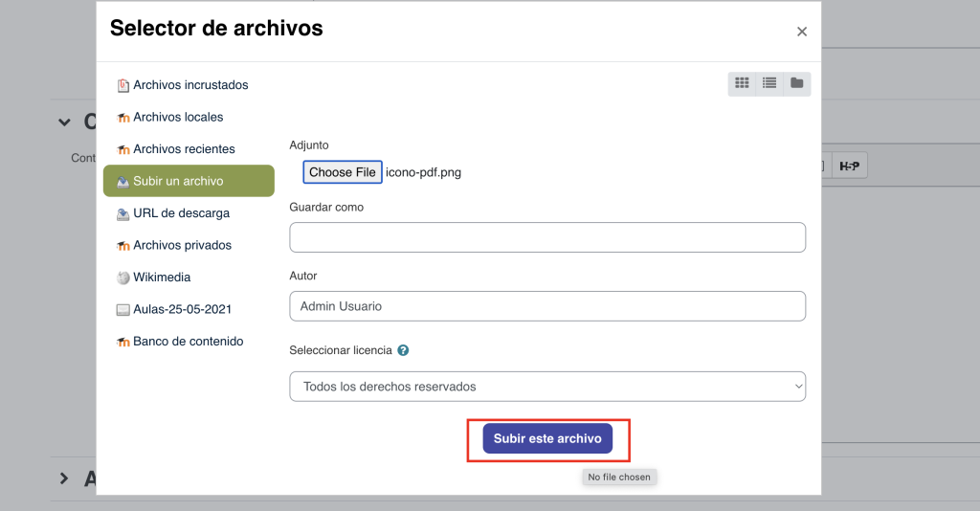Screen dimensions: 980x511
Task: Switch to icon grid view
Action: [742, 83]
